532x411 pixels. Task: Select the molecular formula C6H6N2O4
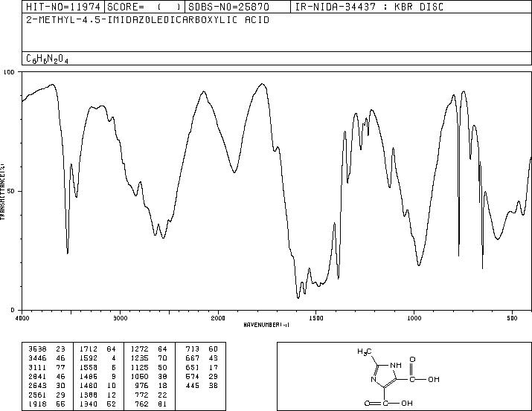(x=47, y=59)
